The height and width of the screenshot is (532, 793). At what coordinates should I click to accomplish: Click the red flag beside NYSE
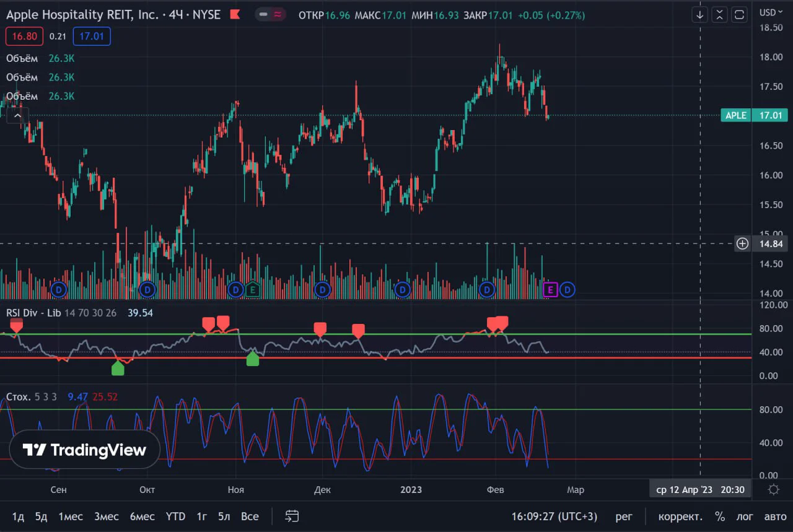tap(235, 14)
